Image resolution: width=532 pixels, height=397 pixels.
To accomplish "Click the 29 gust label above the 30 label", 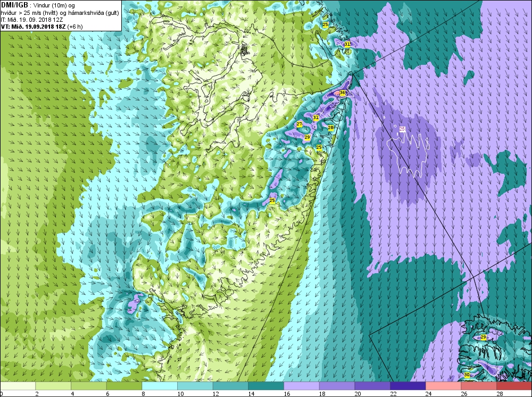I will coord(484,337).
